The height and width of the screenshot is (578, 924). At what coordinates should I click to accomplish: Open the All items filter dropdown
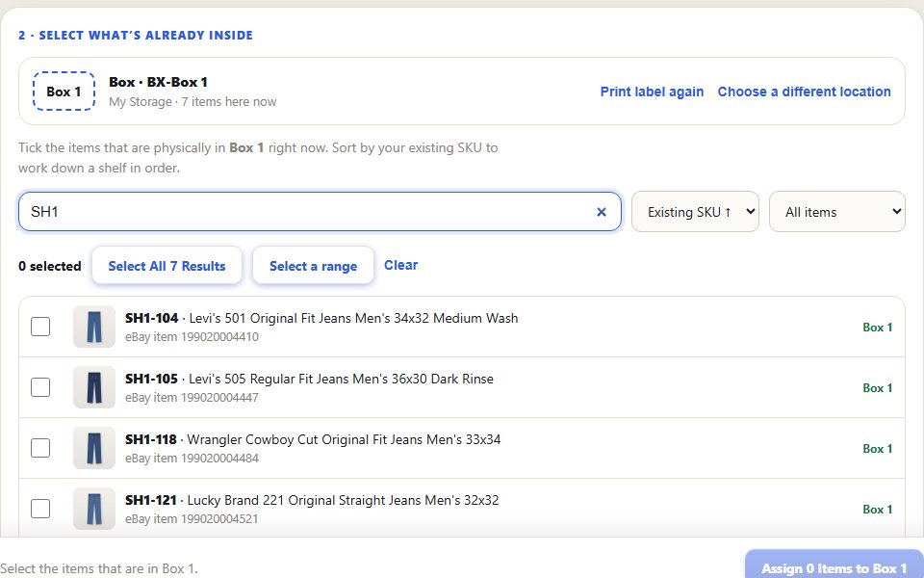pos(836,212)
